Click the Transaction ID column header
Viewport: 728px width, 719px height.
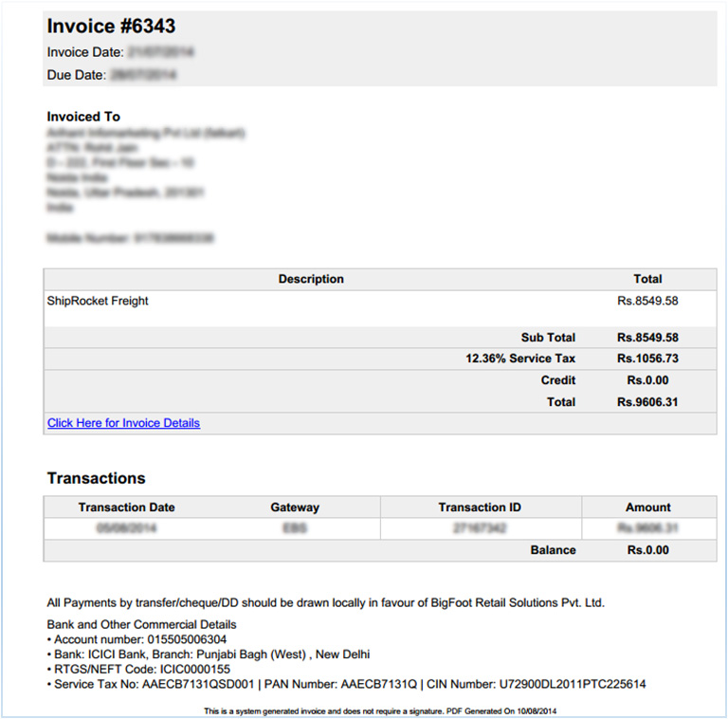click(481, 507)
